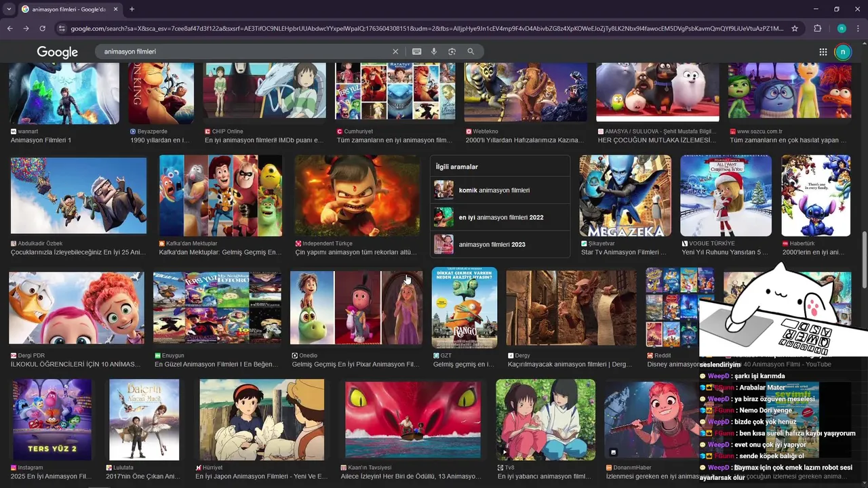
Task: Open the VOGUE TÜRKİYE Yeni Yıl result
Action: 725,252
